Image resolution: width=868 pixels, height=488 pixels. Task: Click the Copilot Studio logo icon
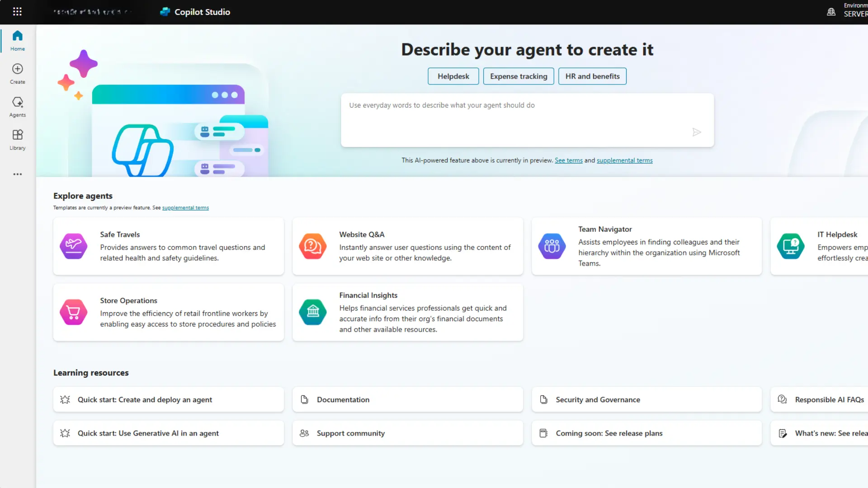click(x=165, y=11)
